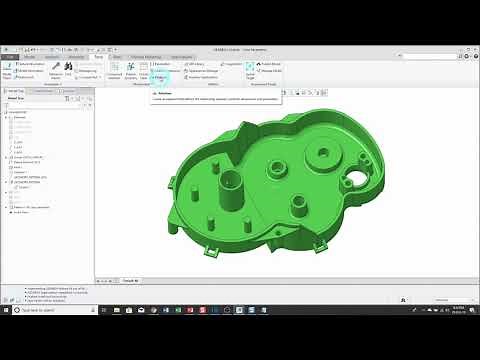Open Feature Information in the ribbon

(x=30, y=64)
